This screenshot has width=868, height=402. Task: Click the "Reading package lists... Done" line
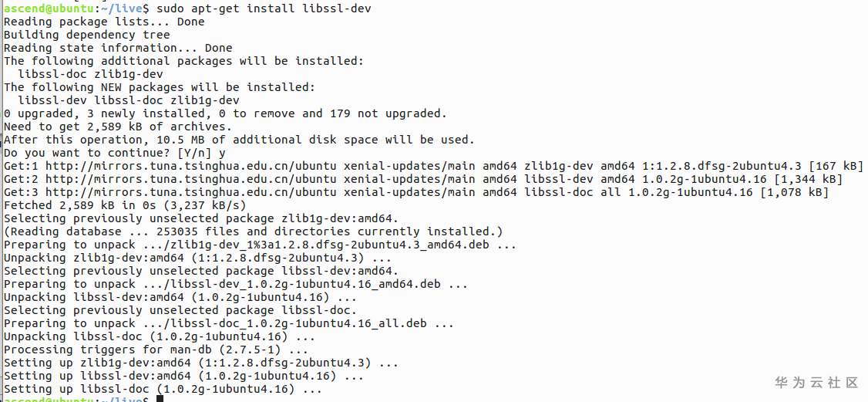point(104,22)
